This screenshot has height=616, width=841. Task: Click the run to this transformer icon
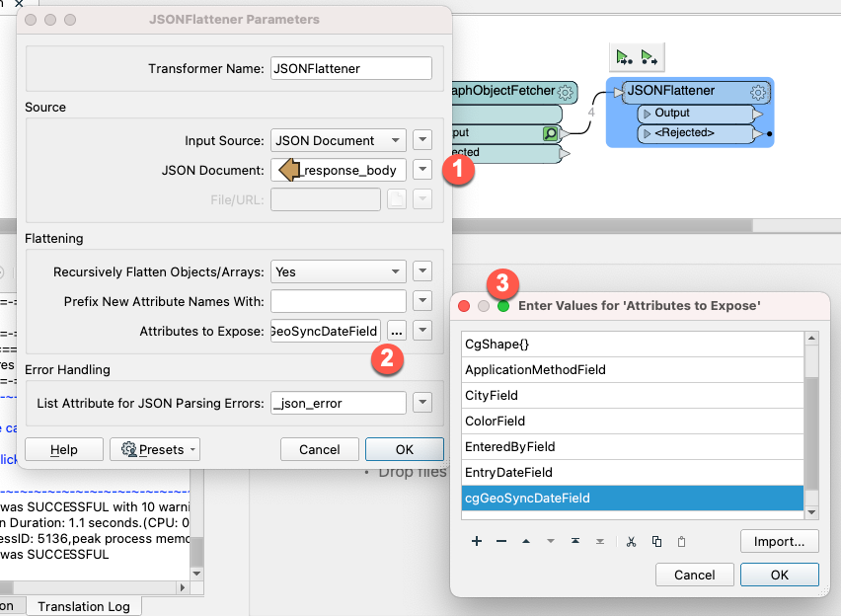[x=624, y=57]
